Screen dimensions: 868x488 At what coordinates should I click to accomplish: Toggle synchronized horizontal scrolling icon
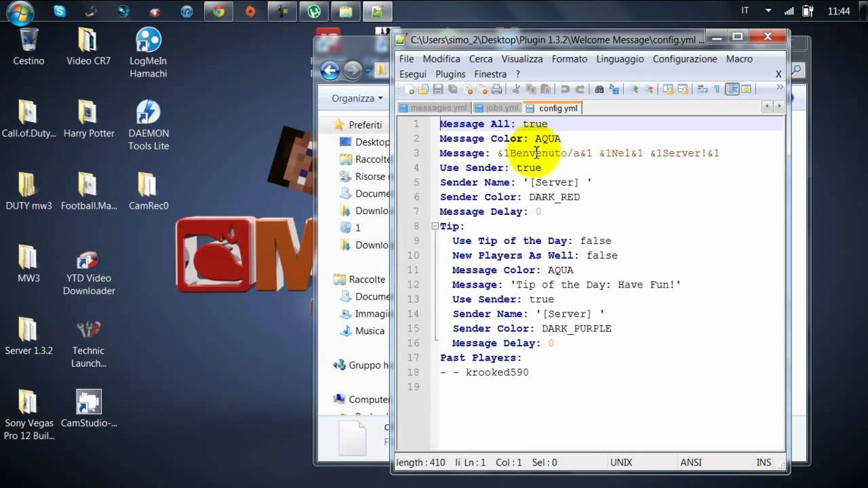click(x=683, y=89)
